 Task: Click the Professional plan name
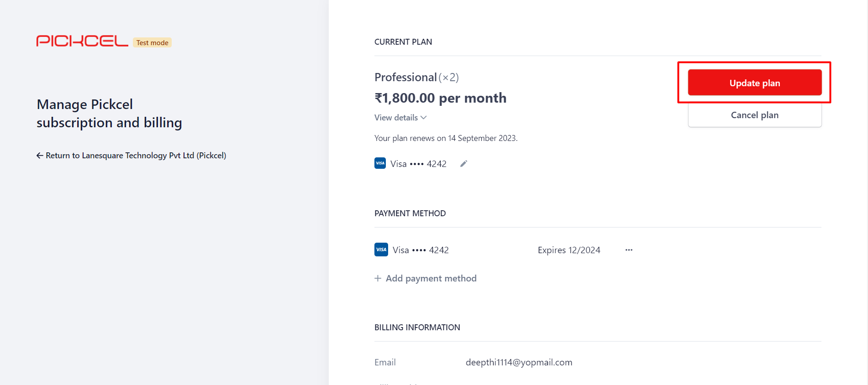(405, 77)
